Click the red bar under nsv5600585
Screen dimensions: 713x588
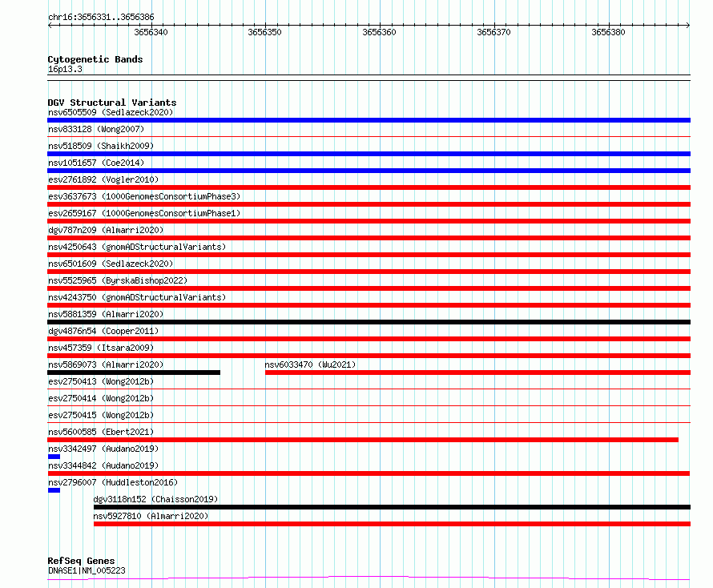(363, 440)
